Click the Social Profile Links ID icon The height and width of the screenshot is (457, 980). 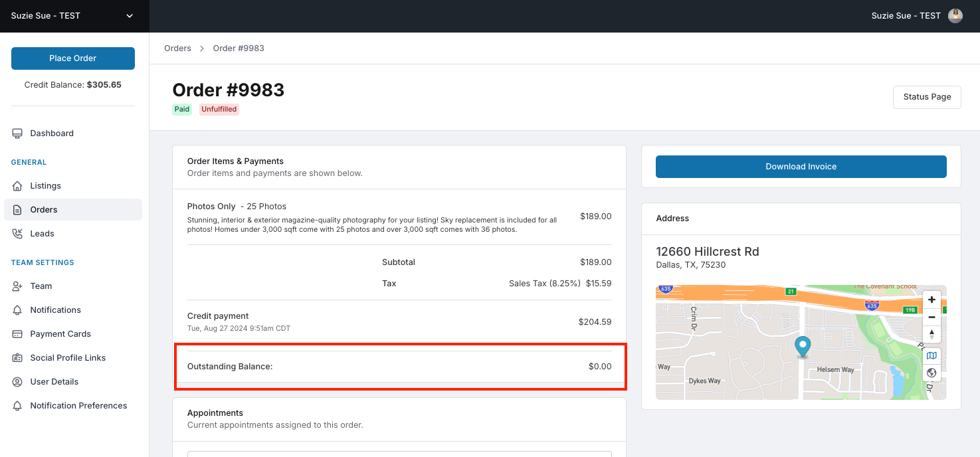coord(17,358)
